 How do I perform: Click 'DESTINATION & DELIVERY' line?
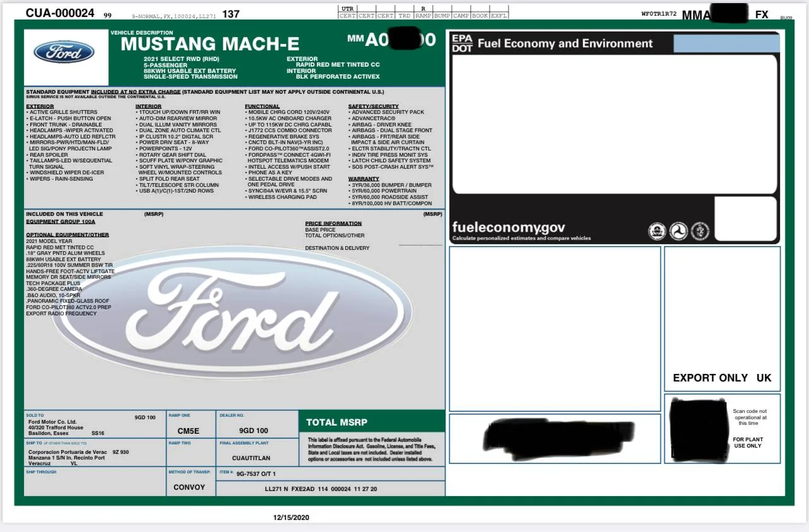tap(337, 248)
